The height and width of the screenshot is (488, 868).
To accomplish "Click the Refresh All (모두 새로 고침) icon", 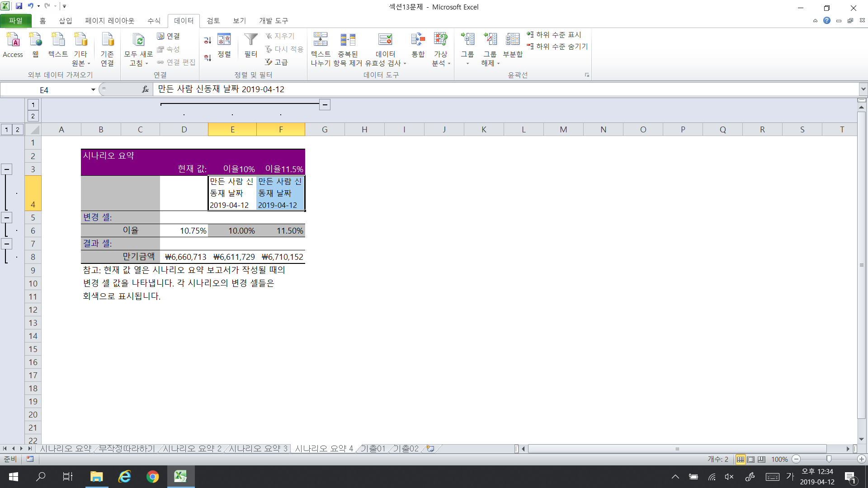I will pyautogui.click(x=138, y=41).
